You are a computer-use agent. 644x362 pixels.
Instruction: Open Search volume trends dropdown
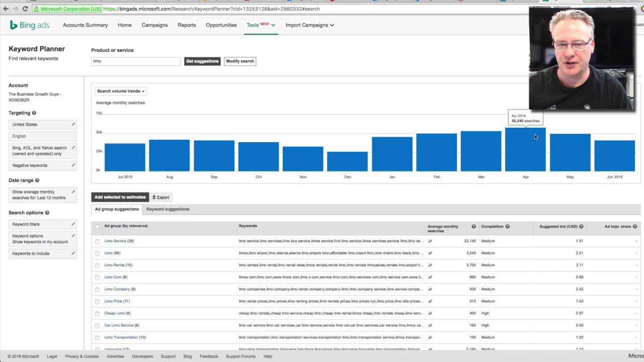121,91
